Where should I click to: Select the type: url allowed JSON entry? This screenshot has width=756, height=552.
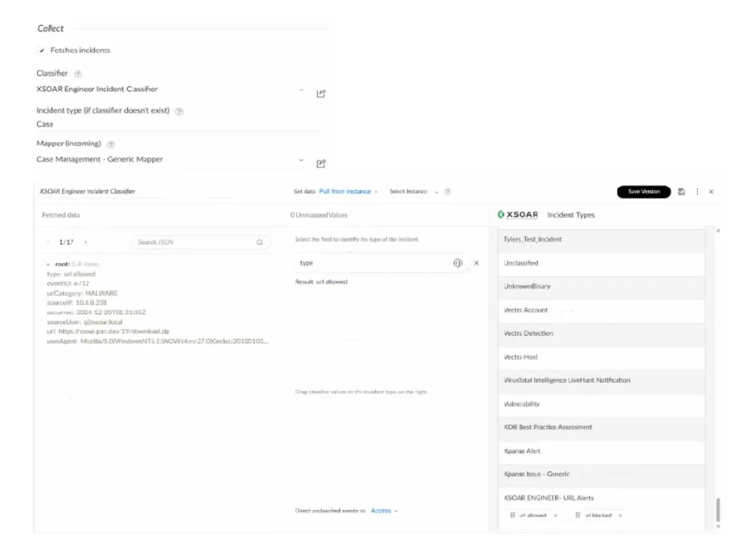point(71,274)
